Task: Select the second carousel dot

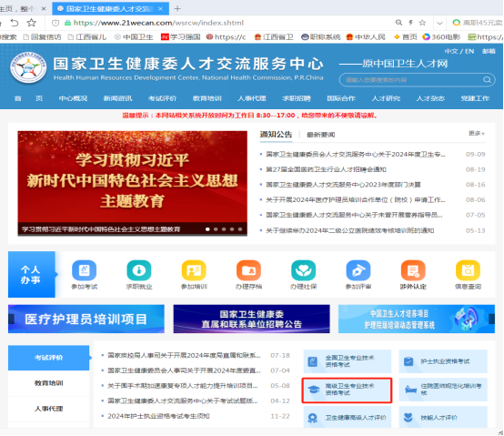Action: (x=216, y=229)
